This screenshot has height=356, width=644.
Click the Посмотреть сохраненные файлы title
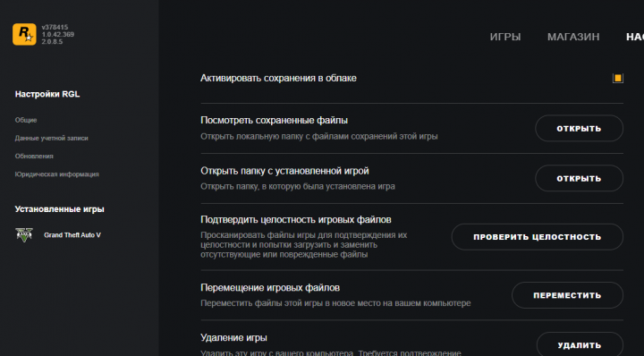(x=274, y=121)
